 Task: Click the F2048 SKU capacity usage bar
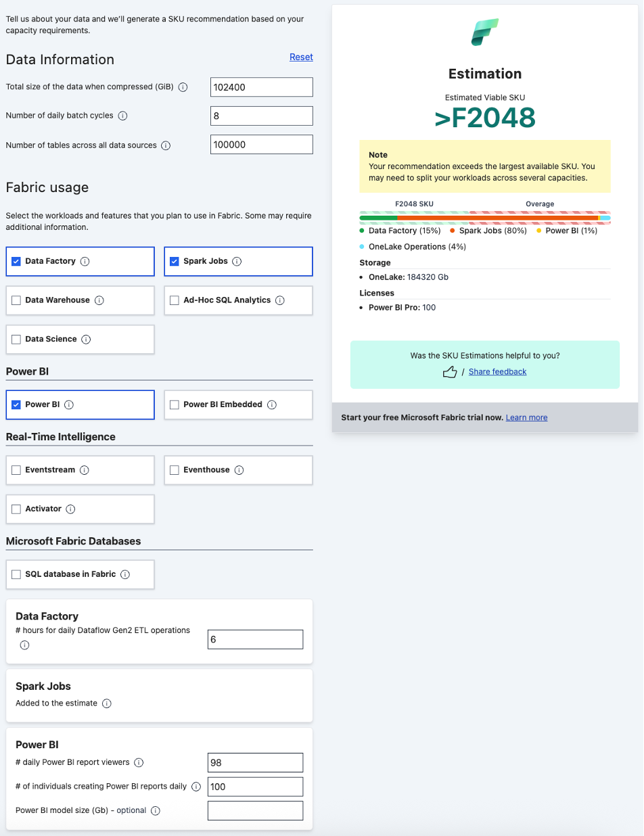(x=414, y=218)
